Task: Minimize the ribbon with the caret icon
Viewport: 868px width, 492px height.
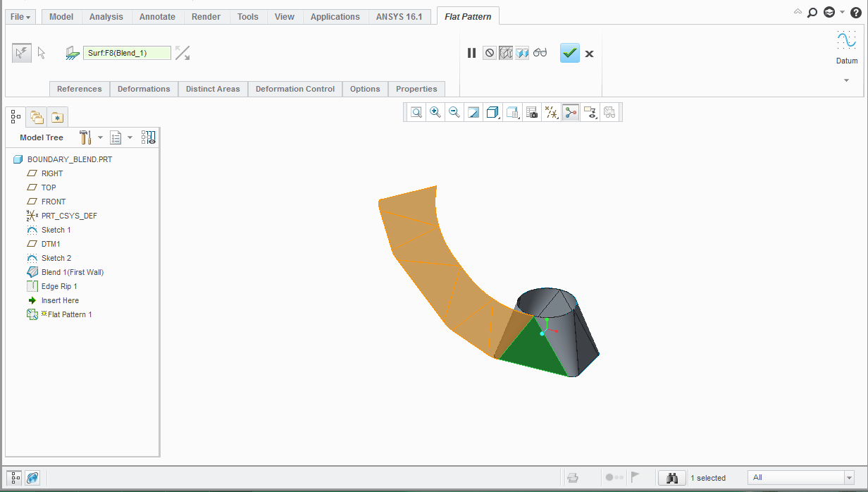Action: pos(798,12)
